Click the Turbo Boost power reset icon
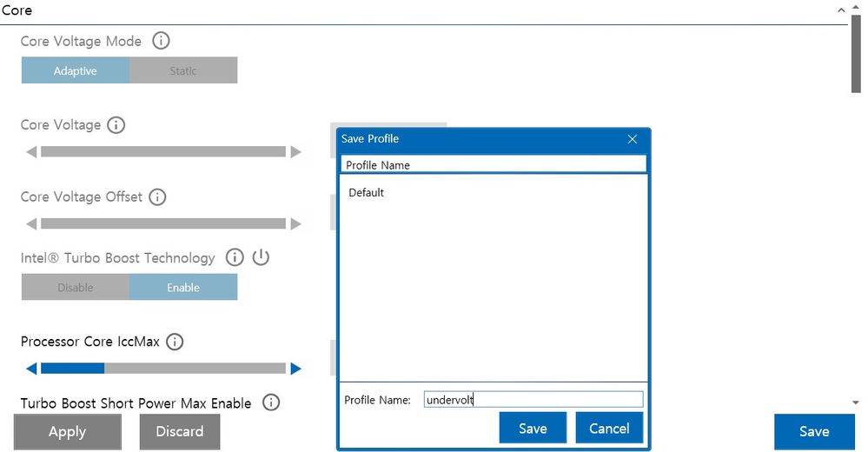Viewport: 868px width, 452px height. click(x=260, y=257)
